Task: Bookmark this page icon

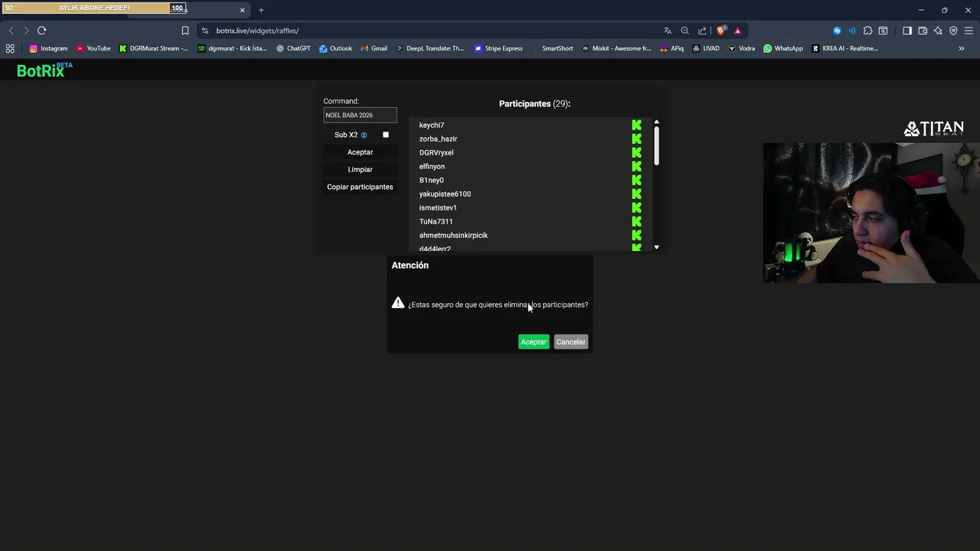Action: (185, 31)
